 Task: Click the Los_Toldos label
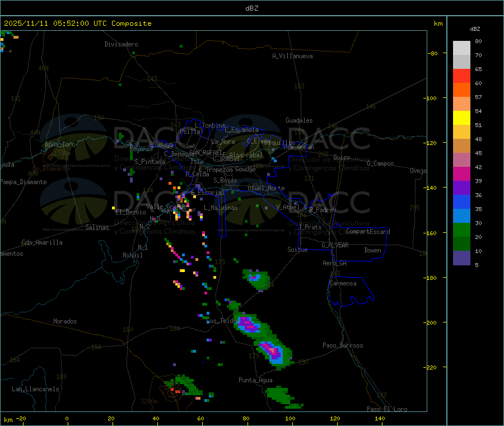tap(222, 321)
